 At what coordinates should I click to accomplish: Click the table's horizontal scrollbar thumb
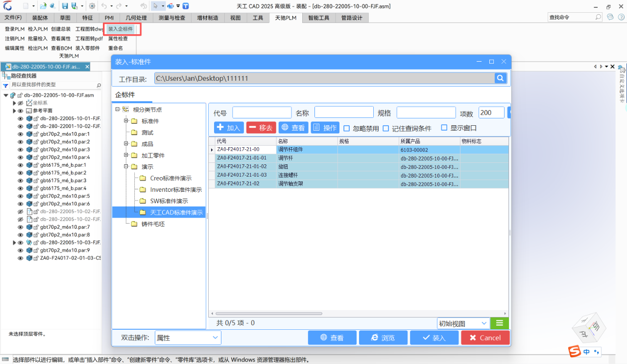[x=268, y=314]
